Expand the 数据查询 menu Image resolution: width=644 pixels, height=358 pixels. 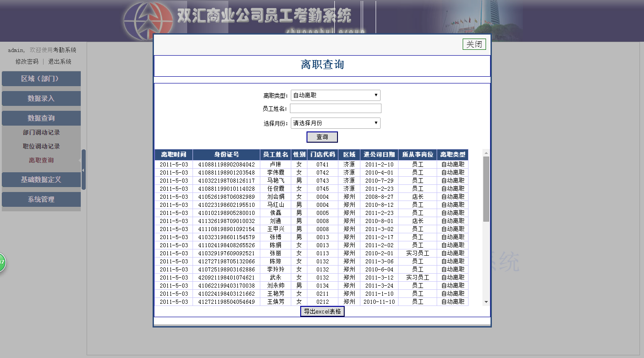[41, 118]
